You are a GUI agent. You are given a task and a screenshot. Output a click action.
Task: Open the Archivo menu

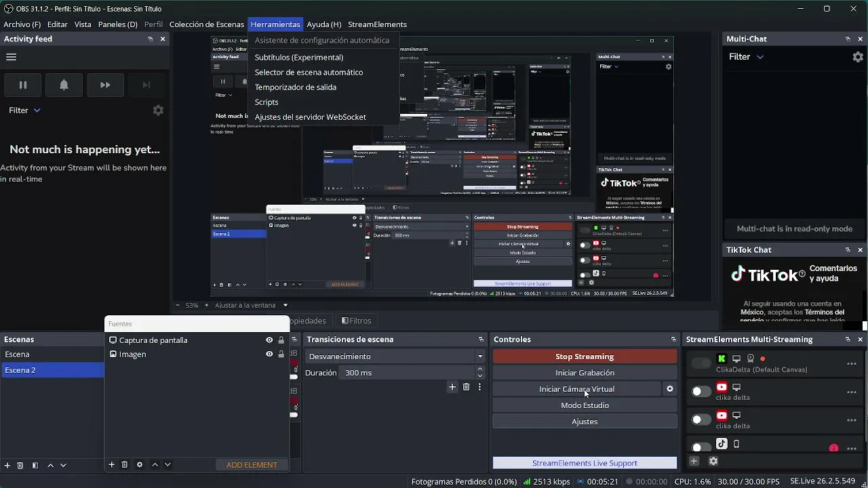(x=22, y=24)
